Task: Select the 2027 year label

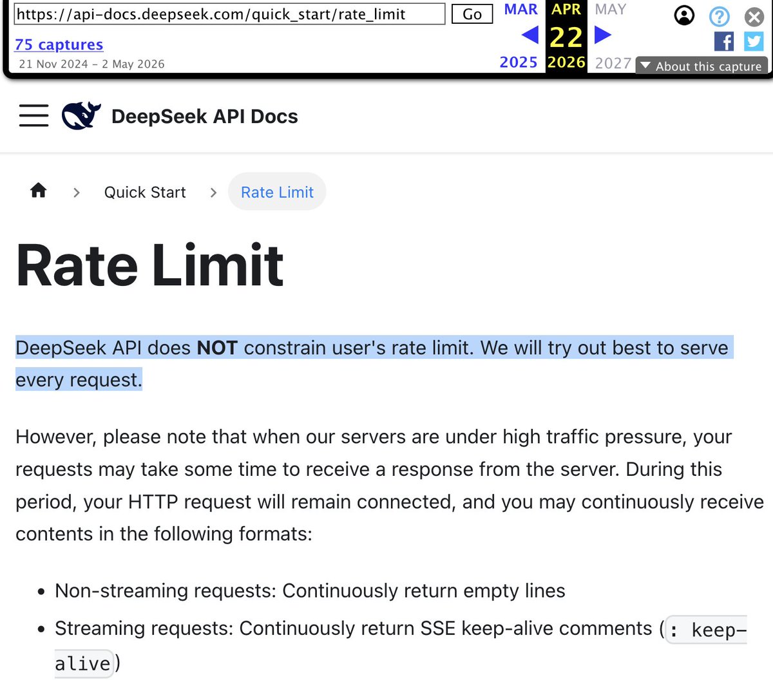Action: 613,63
